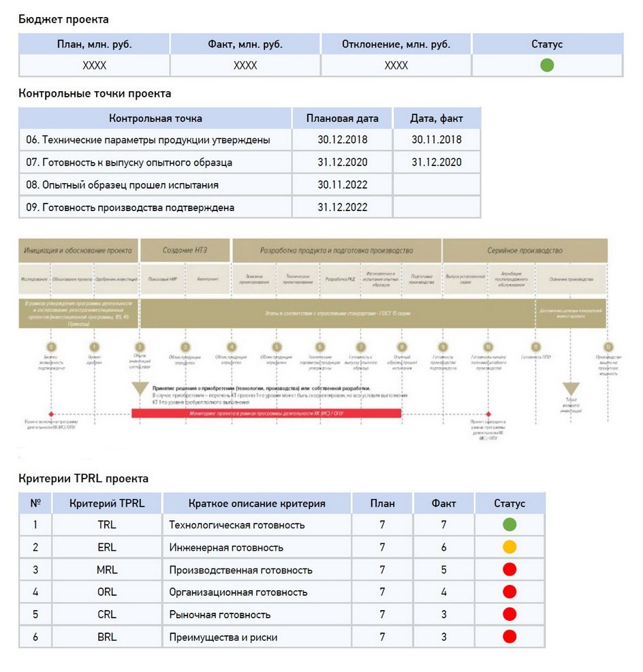Select milestone marker 7 on the timeline

tap(361, 347)
